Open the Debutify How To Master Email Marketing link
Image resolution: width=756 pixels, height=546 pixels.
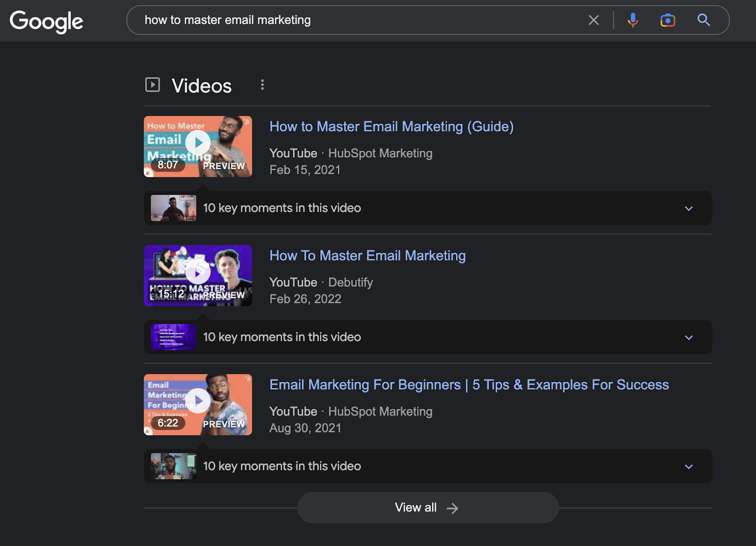368,256
